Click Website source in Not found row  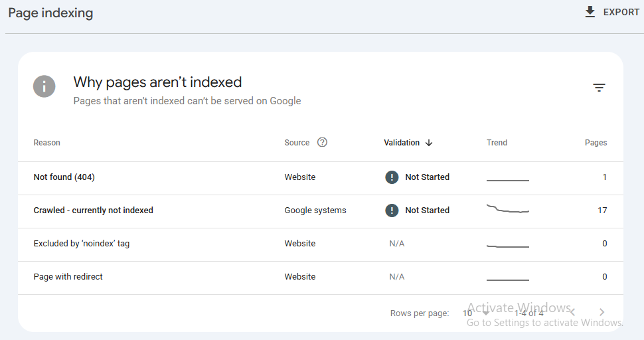coord(300,177)
